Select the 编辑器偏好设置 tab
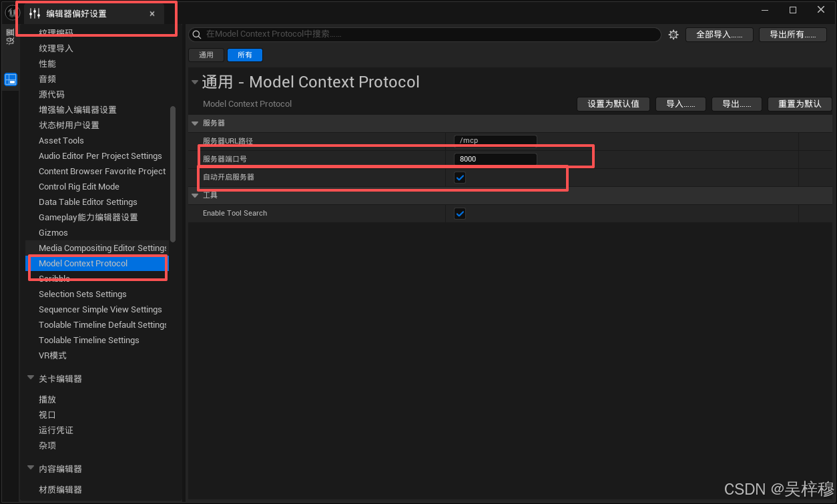Screen dimensions: 837x504 tap(93, 13)
